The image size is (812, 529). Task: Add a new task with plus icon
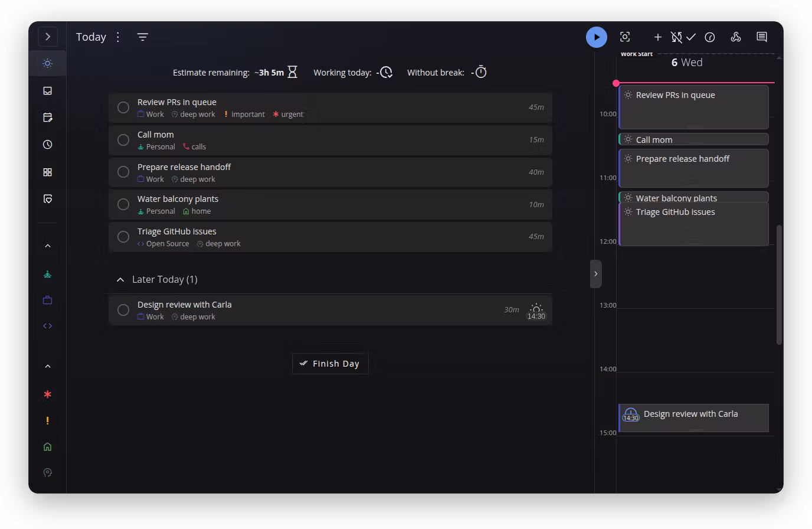click(x=657, y=37)
